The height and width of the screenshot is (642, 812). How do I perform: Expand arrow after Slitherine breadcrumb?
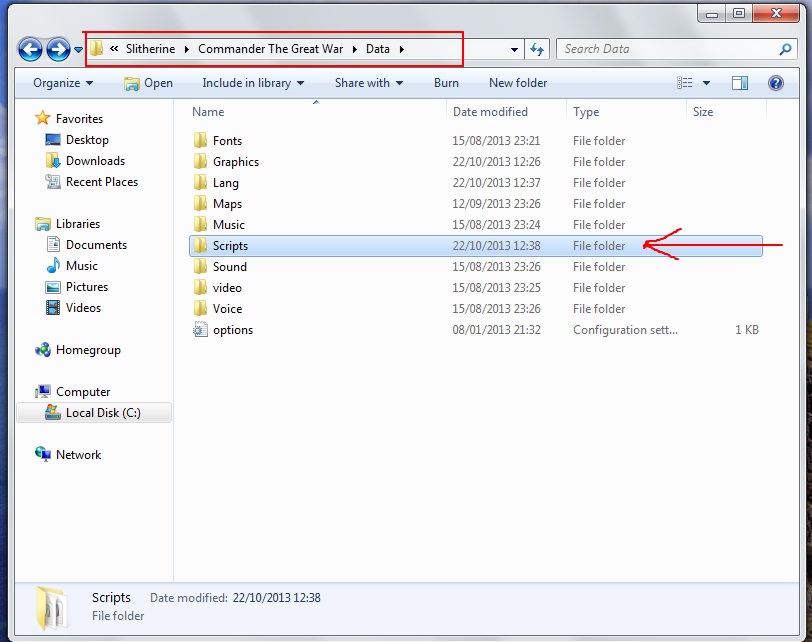click(x=186, y=49)
